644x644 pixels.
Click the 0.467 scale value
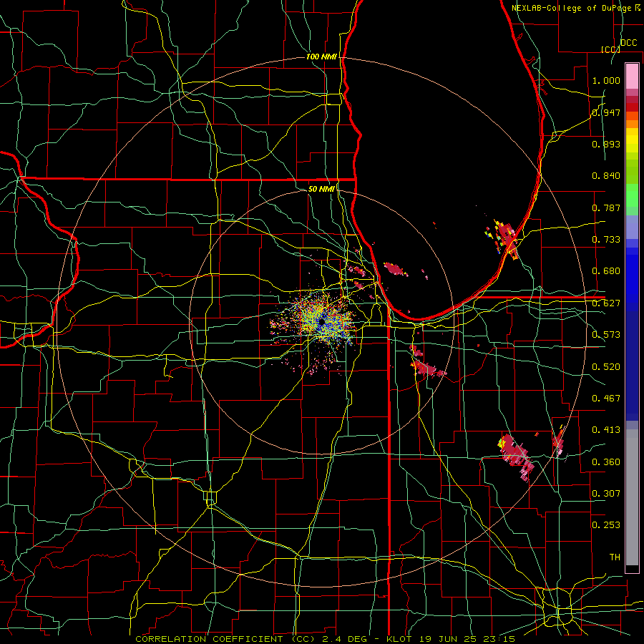pyautogui.click(x=606, y=399)
